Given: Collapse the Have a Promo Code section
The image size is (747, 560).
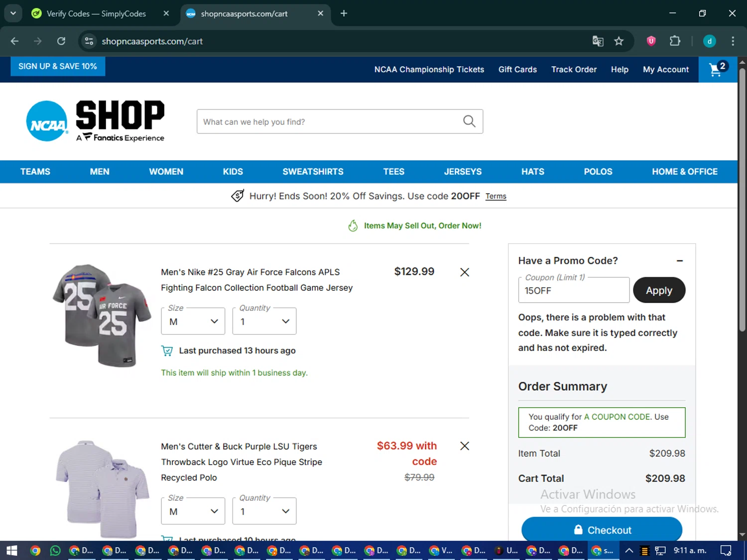Looking at the screenshot, I should [x=680, y=261].
